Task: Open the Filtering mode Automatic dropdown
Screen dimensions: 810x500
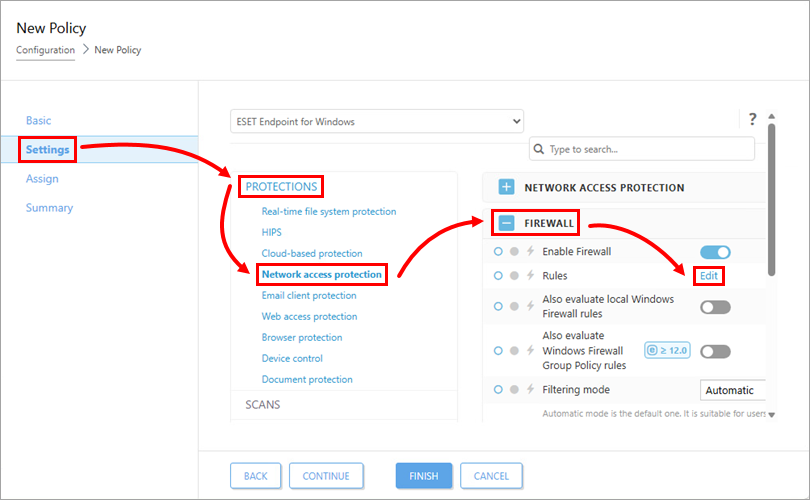Action: click(733, 390)
